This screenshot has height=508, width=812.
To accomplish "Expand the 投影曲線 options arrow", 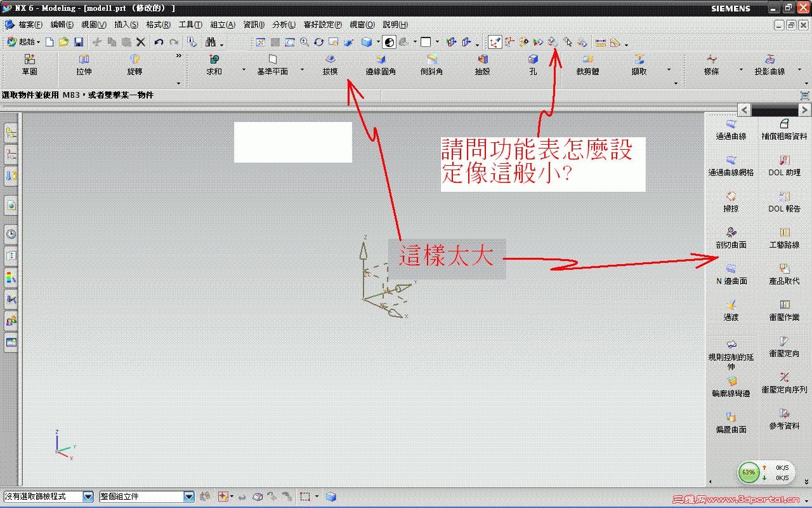I will click(799, 70).
